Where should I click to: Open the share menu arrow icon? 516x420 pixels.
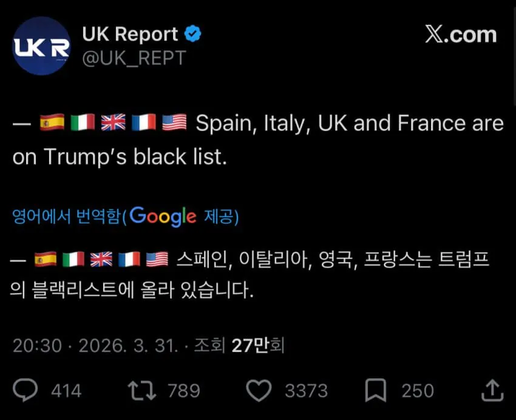(x=492, y=390)
